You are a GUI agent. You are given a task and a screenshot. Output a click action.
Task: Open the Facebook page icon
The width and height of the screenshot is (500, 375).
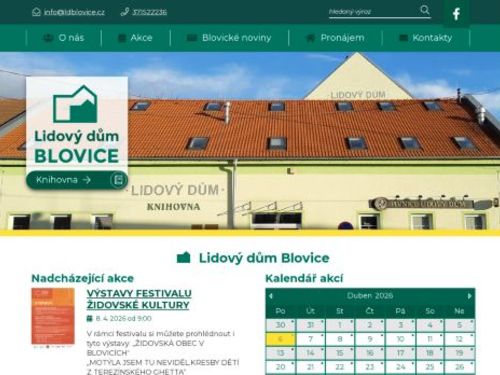click(x=456, y=14)
